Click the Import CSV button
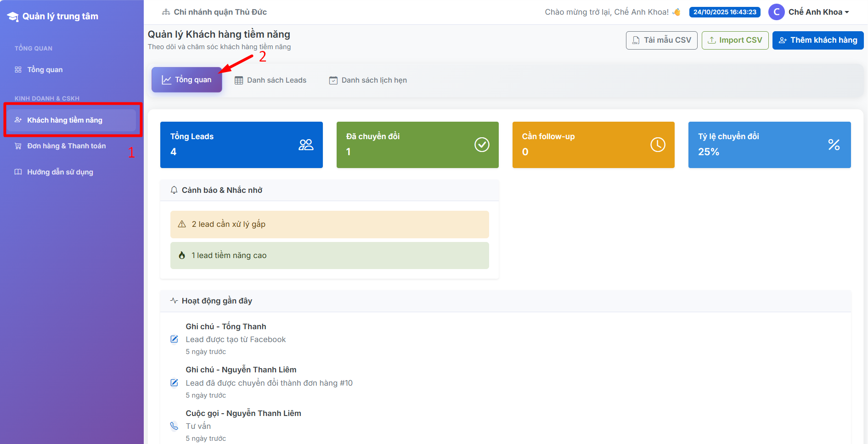Screen dimensions: 868x444 pyautogui.click(x=735, y=40)
